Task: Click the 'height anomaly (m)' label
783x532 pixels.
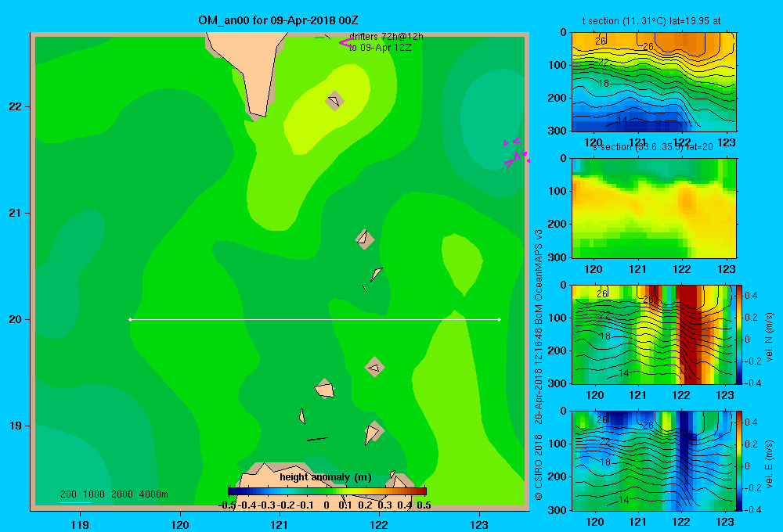Action: [x=326, y=477]
